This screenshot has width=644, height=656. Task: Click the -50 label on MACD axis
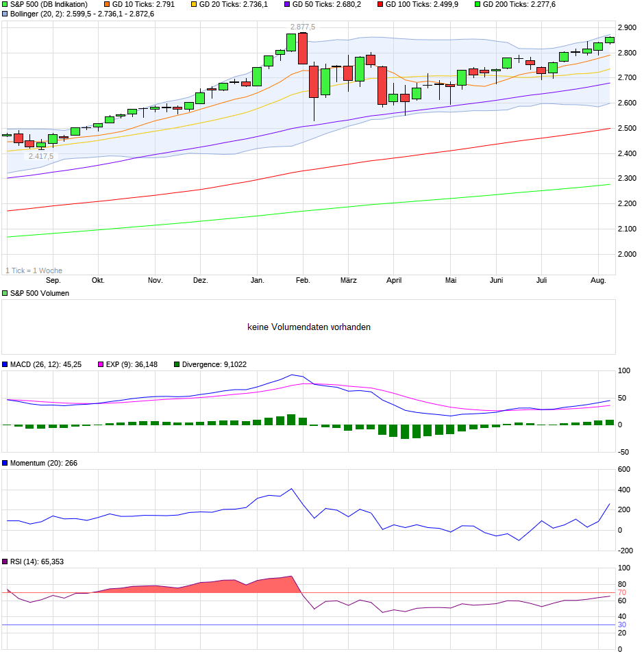coord(623,452)
